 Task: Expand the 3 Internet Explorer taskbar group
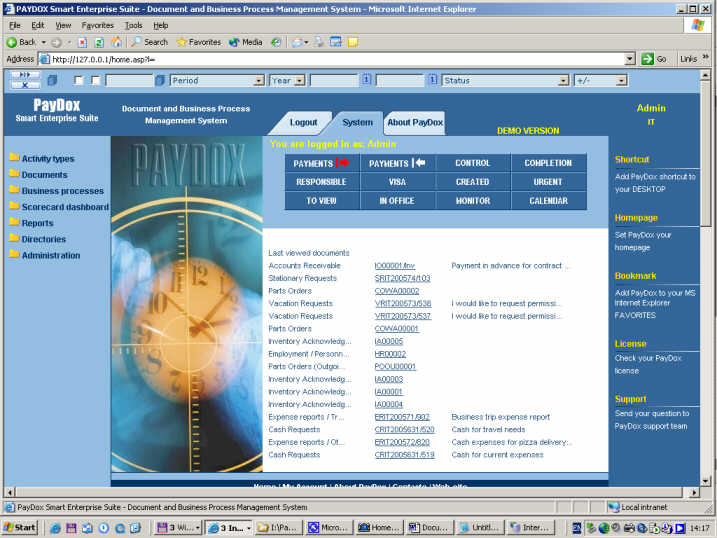click(228, 528)
